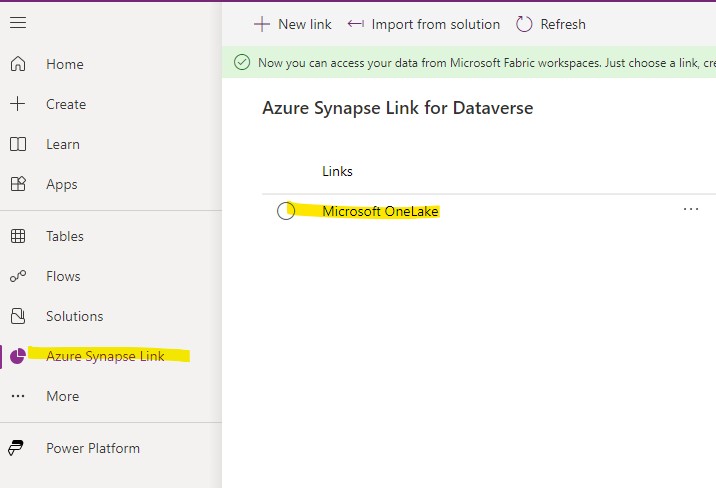Viewport: 716px width, 488px height.
Task: Open the Microsoft OneLake link
Action: [x=380, y=211]
